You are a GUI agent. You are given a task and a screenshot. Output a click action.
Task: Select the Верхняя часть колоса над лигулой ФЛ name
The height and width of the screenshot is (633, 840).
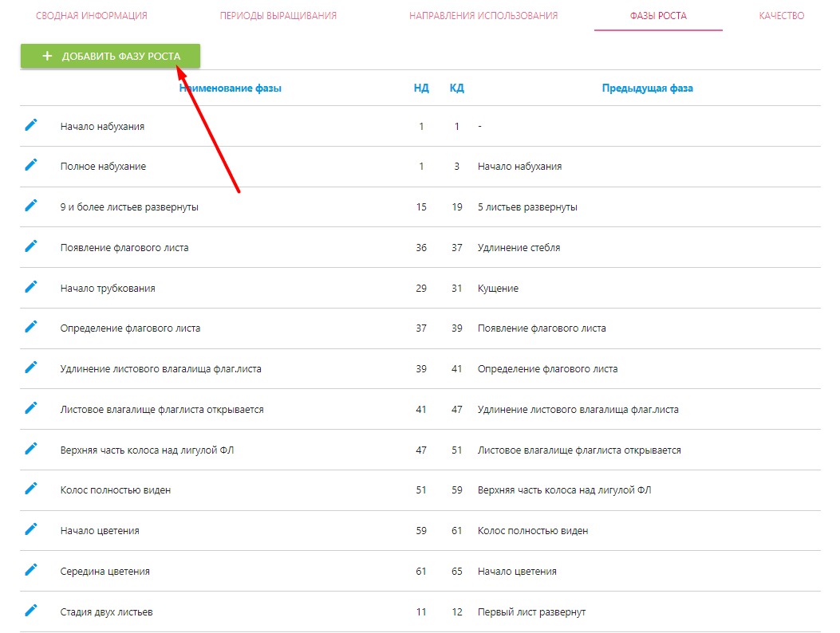[x=147, y=450]
